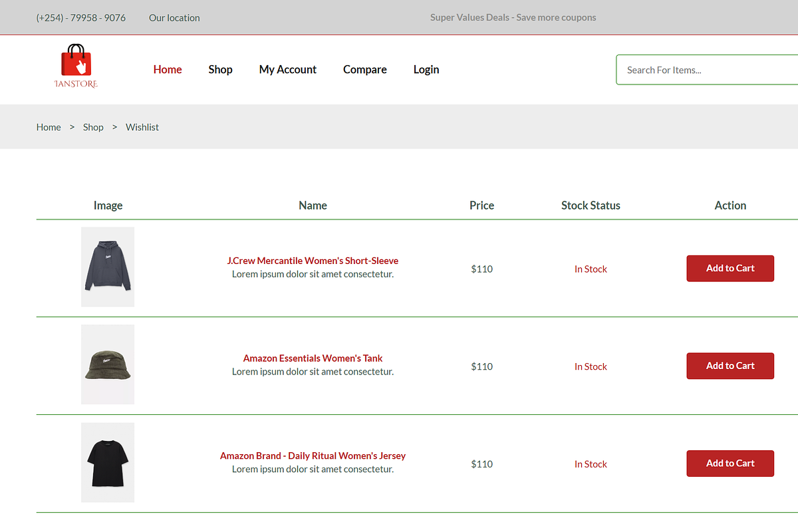
Task: Select the $110 price of J.Crew item
Action: [x=481, y=269]
